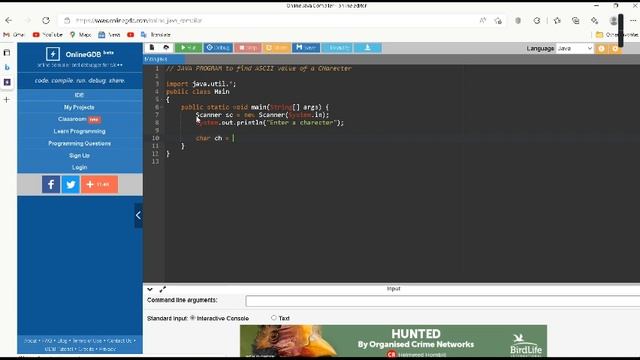Add a new tab with plus icon
The width and height of the screenshot is (640, 360).
tap(7, 100)
